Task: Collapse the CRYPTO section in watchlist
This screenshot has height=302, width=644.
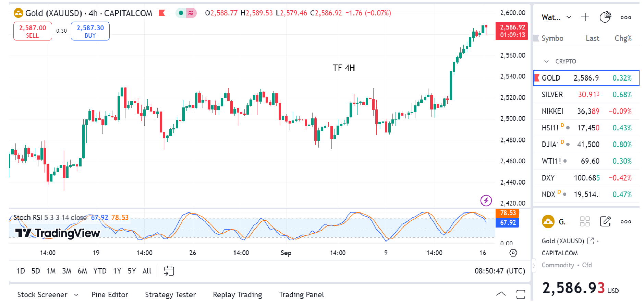Action: pos(546,61)
